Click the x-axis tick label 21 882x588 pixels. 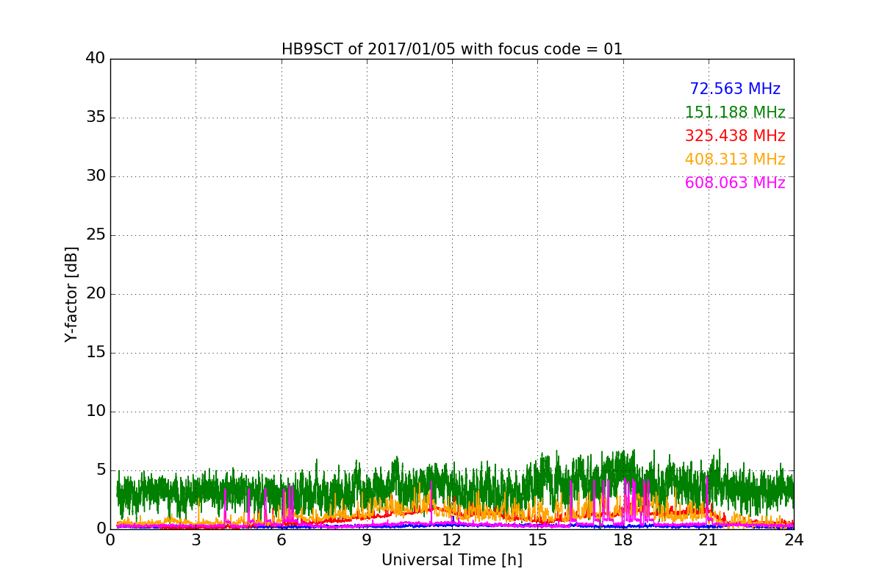(709, 539)
